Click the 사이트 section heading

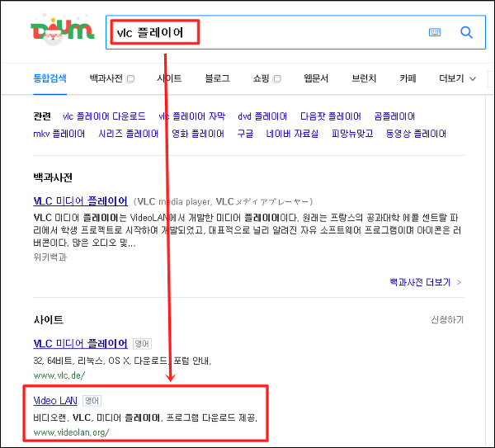click(49, 320)
